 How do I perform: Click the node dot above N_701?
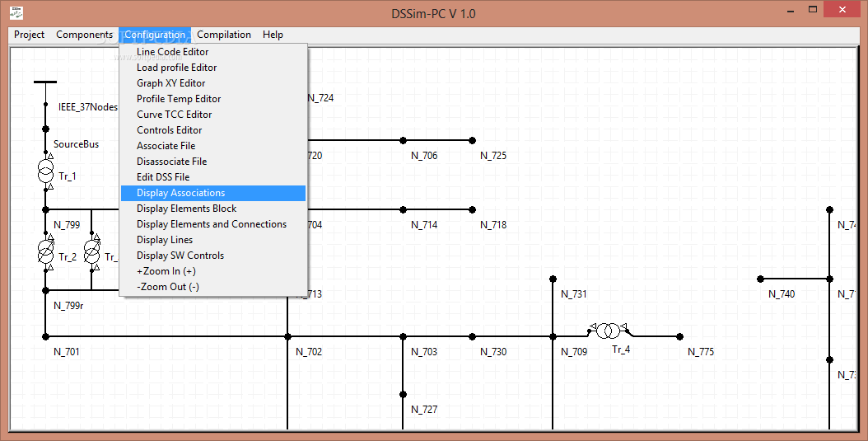(45, 336)
